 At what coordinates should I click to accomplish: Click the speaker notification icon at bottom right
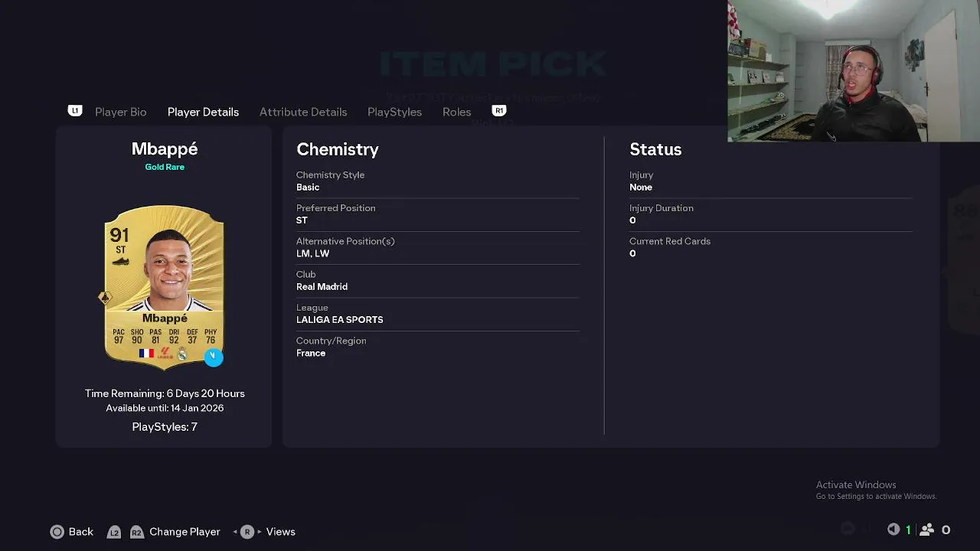tap(893, 530)
